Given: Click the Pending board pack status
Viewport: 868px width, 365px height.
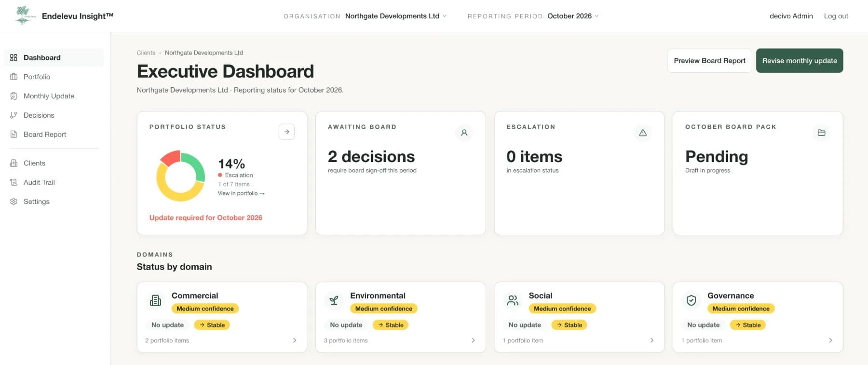Looking at the screenshot, I should pos(717,157).
